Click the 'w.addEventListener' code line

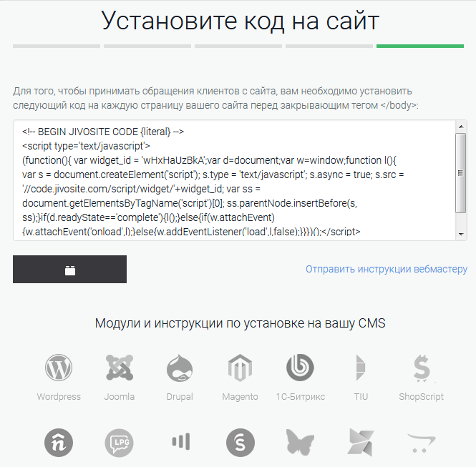(x=191, y=232)
